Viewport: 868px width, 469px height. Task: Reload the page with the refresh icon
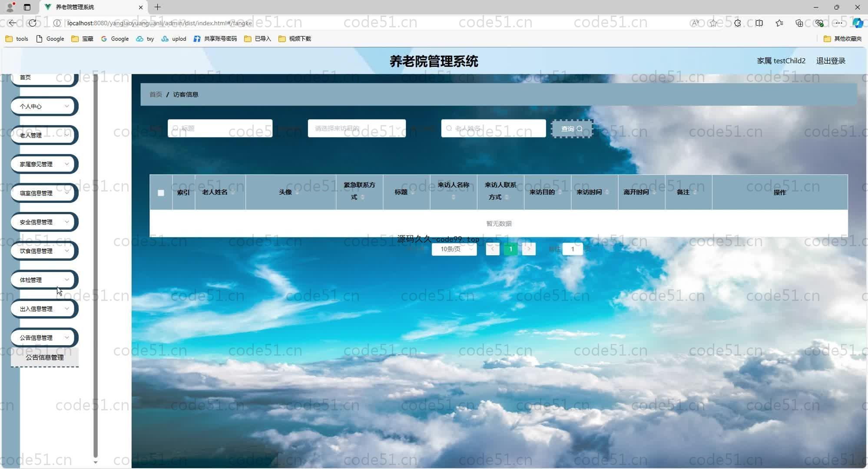33,23
